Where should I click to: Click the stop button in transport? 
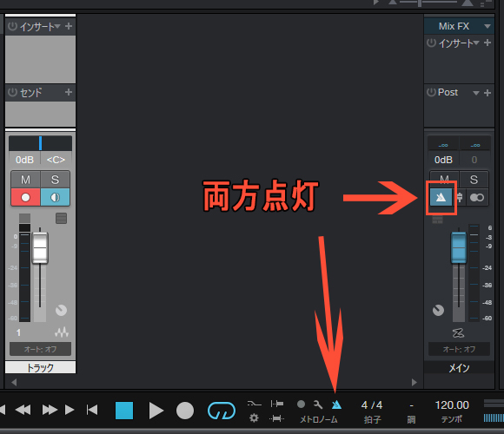click(124, 411)
